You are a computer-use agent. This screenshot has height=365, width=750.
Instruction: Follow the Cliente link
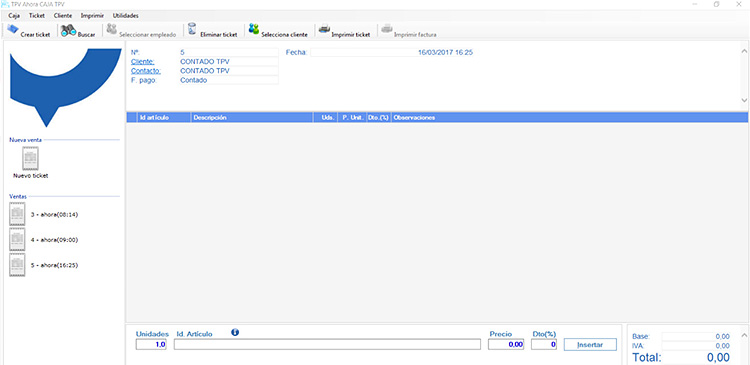[x=143, y=62]
